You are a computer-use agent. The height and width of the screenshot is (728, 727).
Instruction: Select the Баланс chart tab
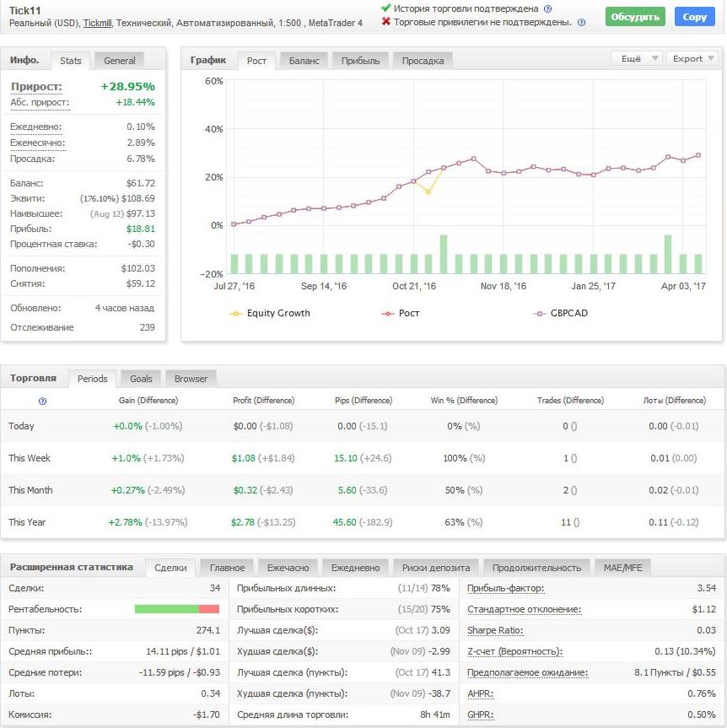coord(304,61)
